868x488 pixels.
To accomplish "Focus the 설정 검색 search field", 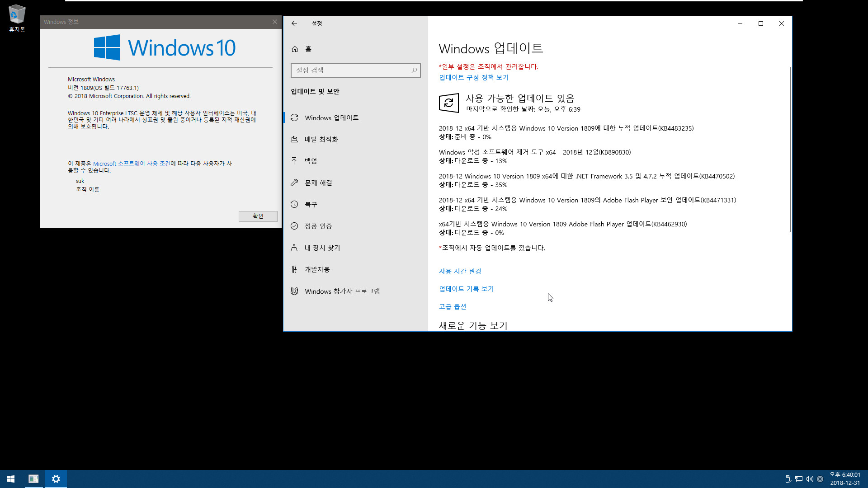I will (x=356, y=70).
